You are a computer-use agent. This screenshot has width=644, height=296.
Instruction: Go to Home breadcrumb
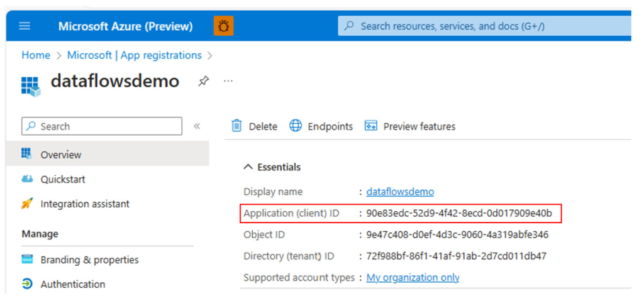[36, 55]
